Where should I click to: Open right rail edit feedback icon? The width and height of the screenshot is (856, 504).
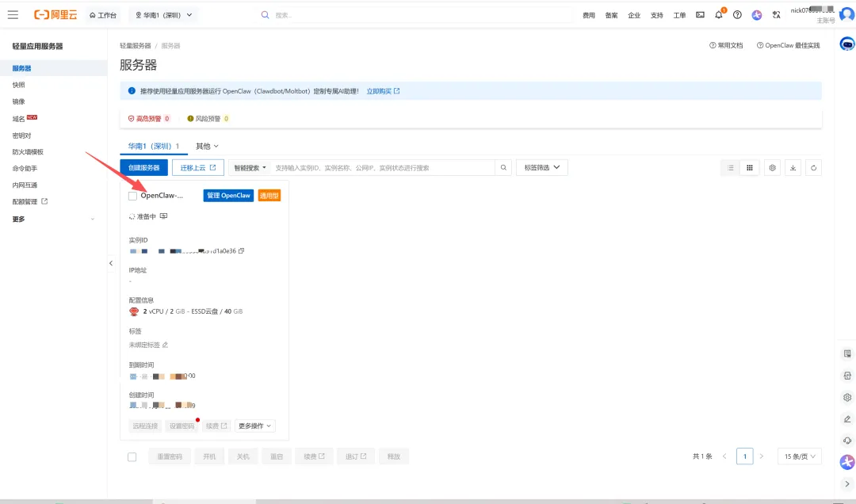pyautogui.click(x=847, y=419)
